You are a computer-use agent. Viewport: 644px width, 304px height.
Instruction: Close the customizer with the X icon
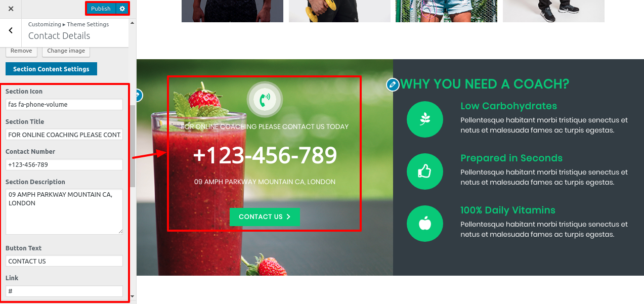pyautogui.click(x=11, y=9)
